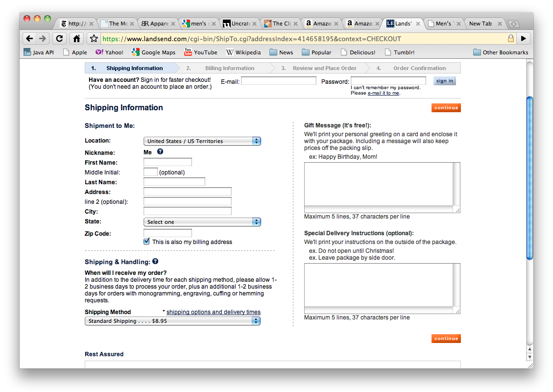The width and height of the screenshot is (553, 392).
Task: Uncheck 'This is also my billing address'
Action: (147, 242)
